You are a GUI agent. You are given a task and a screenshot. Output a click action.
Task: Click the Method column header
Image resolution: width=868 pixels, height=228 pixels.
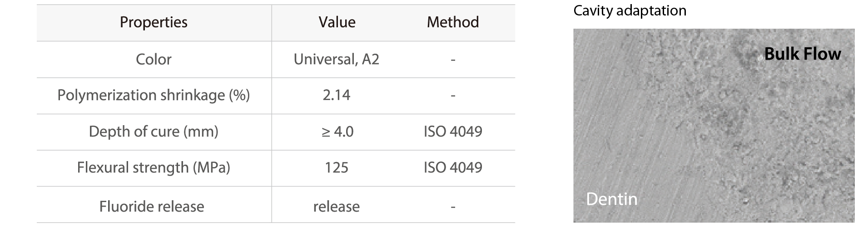click(x=453, y=22)
